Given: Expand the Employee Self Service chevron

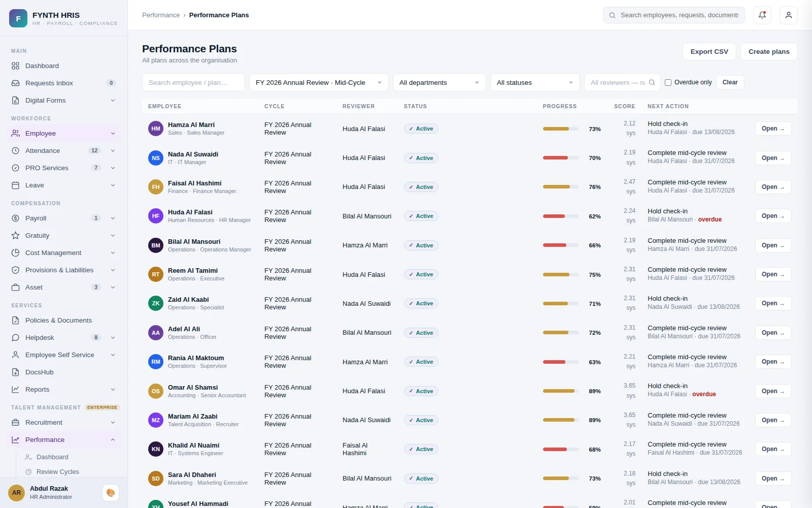Looking at the screenshot, I should pos(113,355).
